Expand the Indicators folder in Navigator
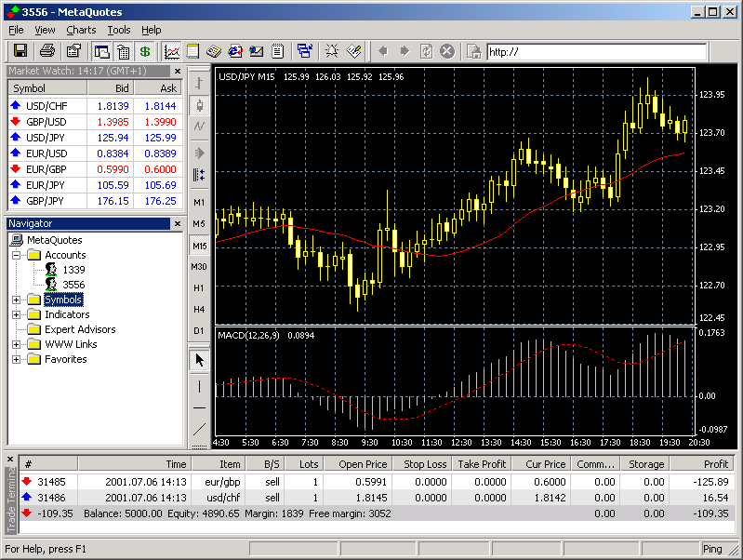Screen dimensions: 743x560 16,314
